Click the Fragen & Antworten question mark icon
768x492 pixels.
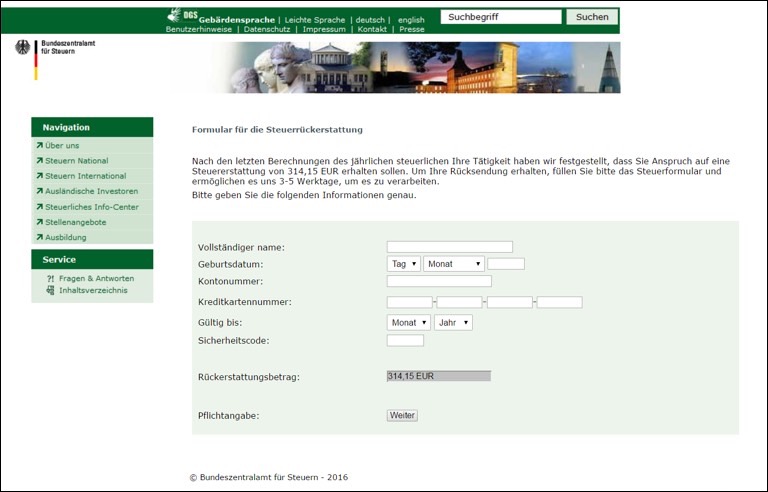(50, 278)
